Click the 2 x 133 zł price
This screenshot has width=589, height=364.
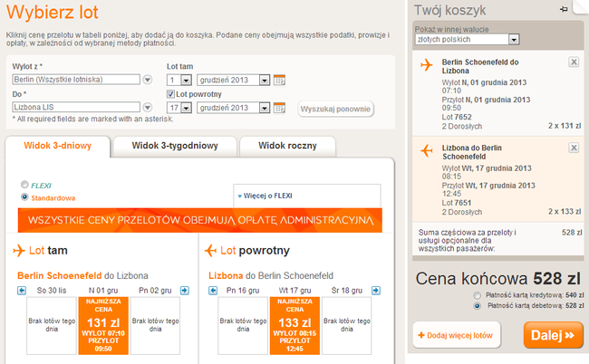(x=565, y=212)
